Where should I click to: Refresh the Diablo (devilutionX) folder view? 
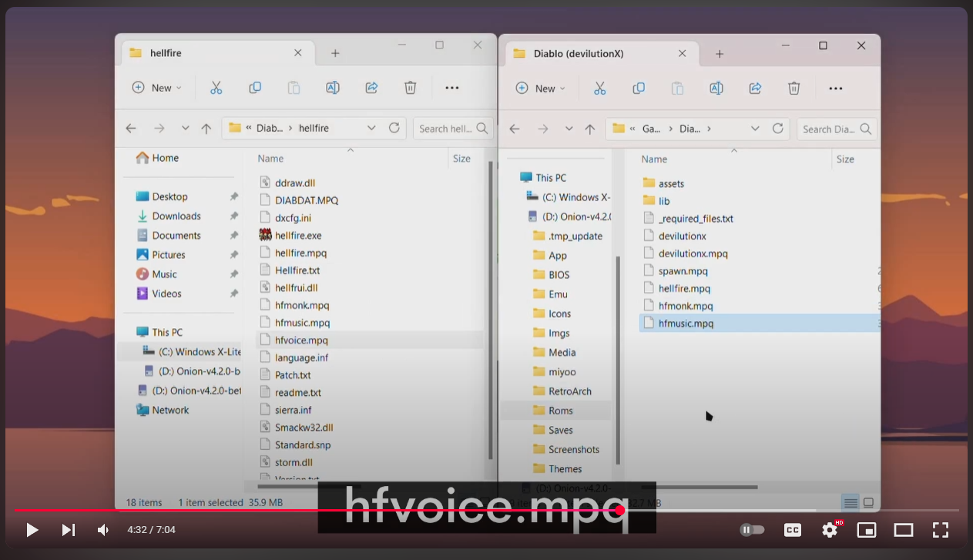[778, 129]
